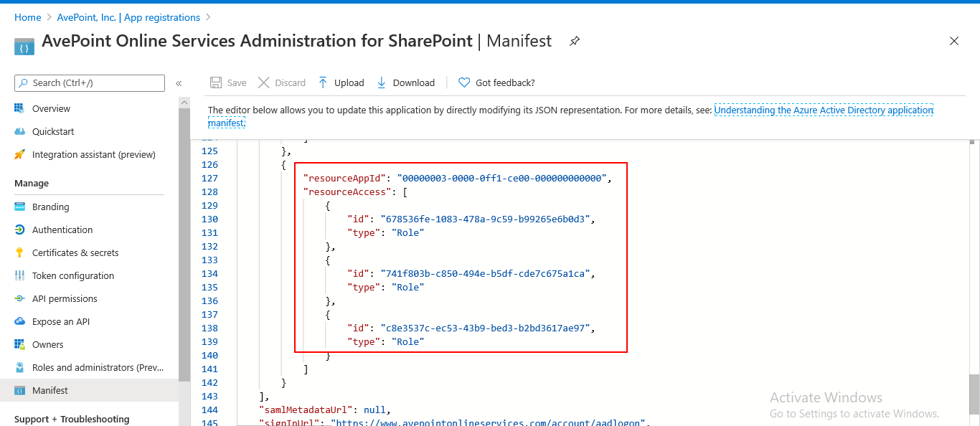This screenshot has height=426, width=980.
Task: View the Owners page
Action: pos(49,344)
